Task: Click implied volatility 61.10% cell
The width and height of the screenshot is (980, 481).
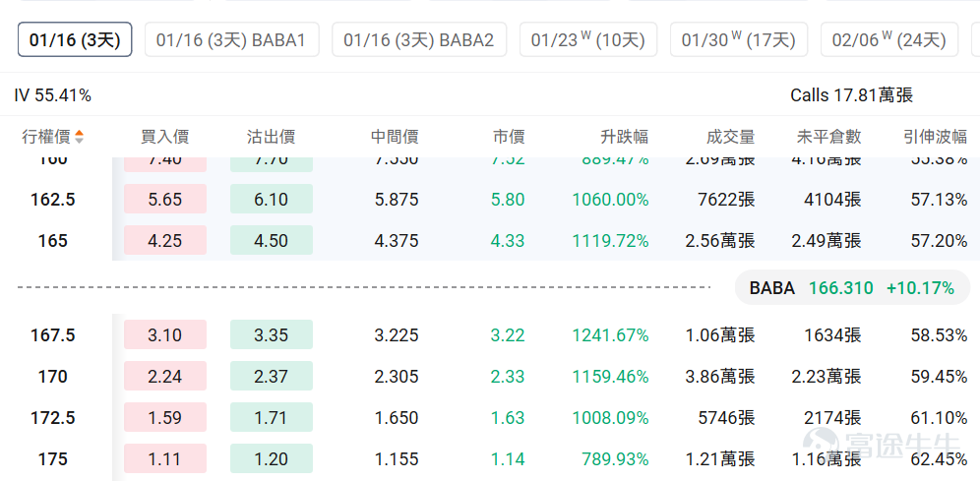Action: [x=939, y=417]
